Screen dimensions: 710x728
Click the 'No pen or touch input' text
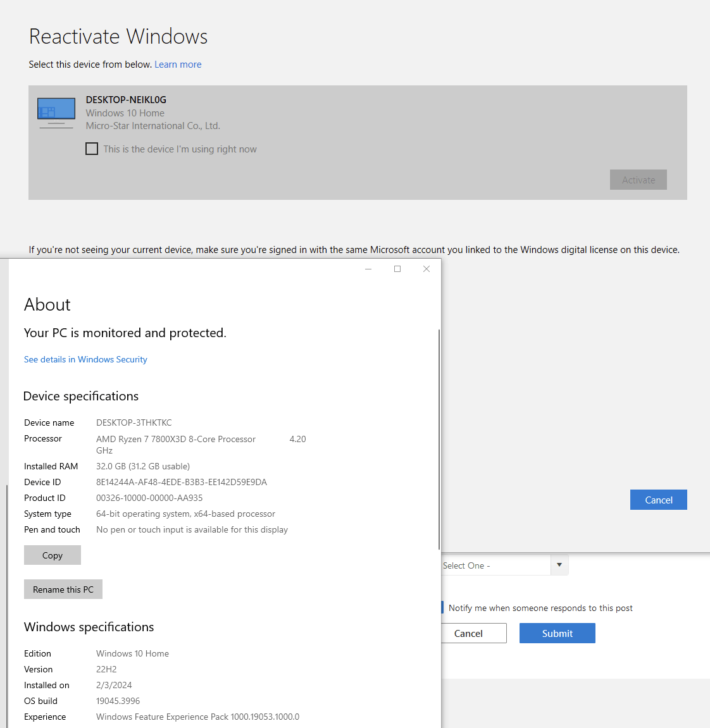(192, 529)
